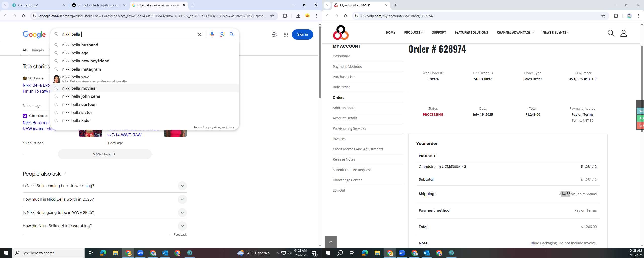This screenshot has height=258, width=644.
Task: Open Microsoft Edge on the left taskbar
Action: pyautogui.click(x=103, y=253)
